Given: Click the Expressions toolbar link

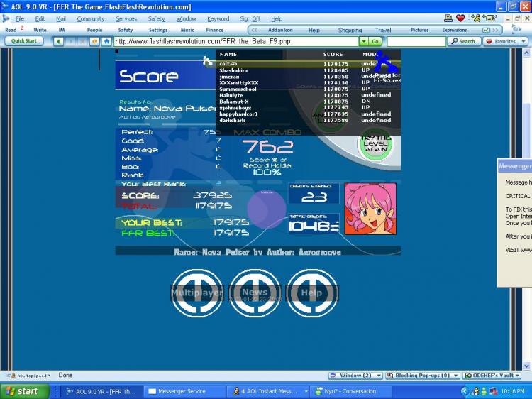Looking at the screenshot, I should (x=454, y=30).
